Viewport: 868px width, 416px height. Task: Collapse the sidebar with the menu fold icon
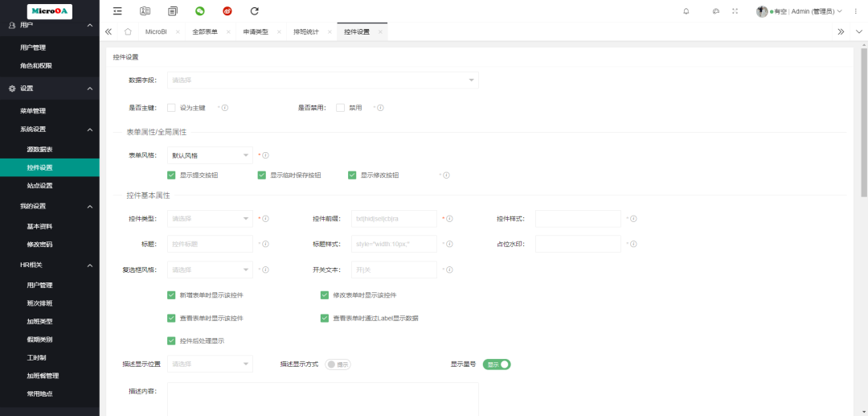pos(117,11)
